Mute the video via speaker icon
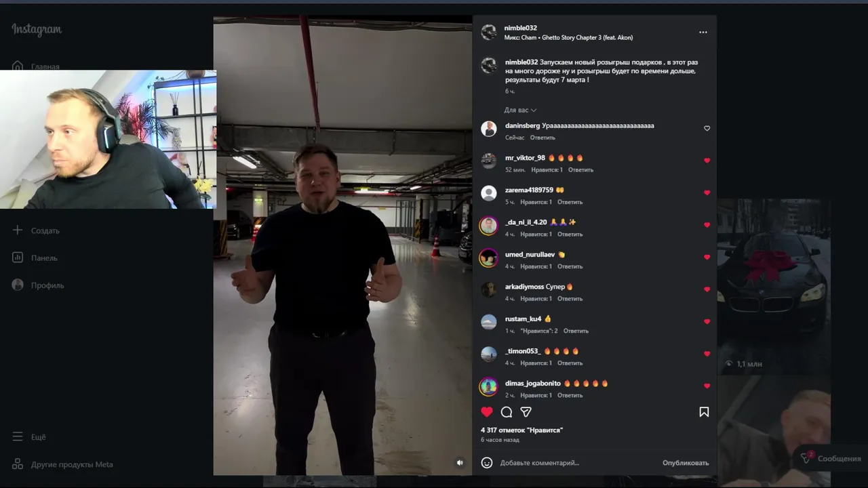This screenshot has width=868, height=488. tap(460, 463)
